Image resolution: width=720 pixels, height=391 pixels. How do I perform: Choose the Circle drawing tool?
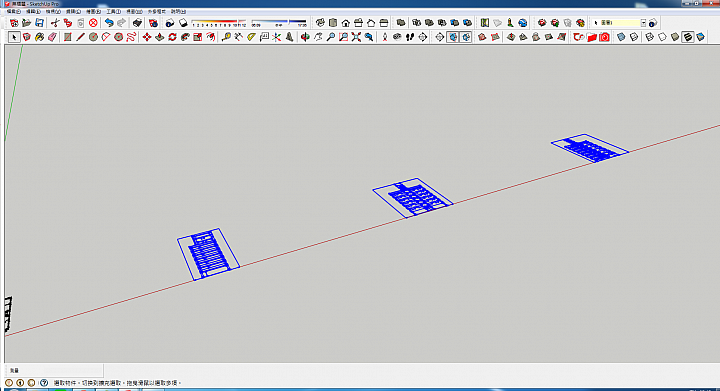pyautogui.click(x=93, y=37)
